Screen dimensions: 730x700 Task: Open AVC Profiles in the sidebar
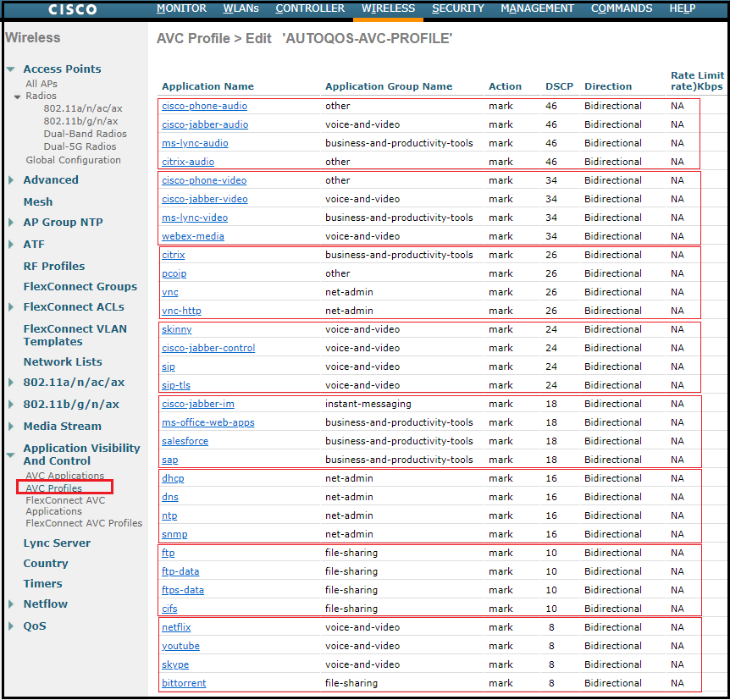click(54, 488)
